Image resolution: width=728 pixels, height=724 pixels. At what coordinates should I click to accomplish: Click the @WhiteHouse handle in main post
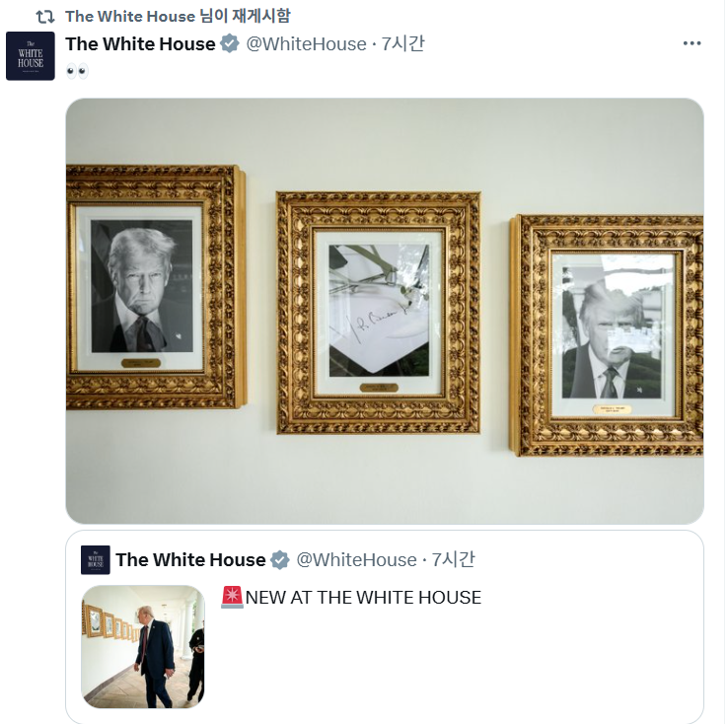(306, 44)
